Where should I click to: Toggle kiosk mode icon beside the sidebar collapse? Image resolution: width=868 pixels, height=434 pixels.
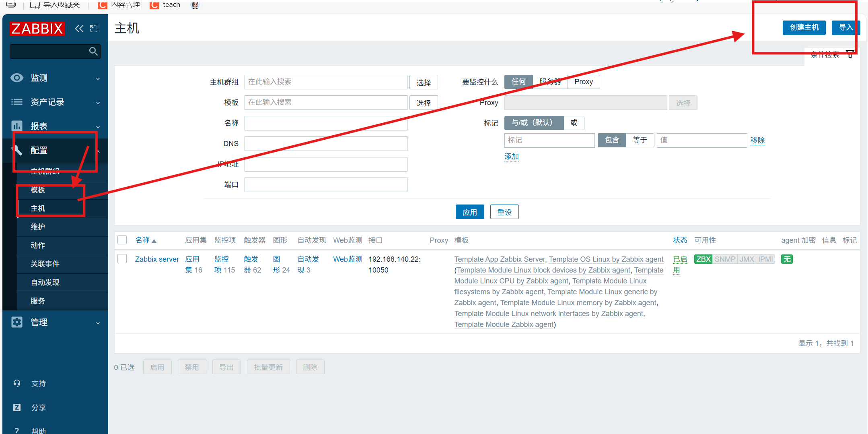(94, 29)
